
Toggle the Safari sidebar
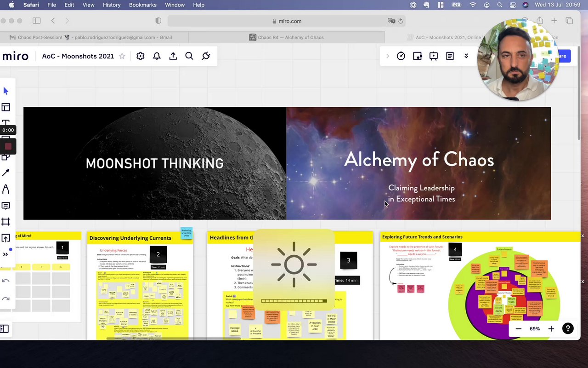pyautogui.click(x=36, y=21)
